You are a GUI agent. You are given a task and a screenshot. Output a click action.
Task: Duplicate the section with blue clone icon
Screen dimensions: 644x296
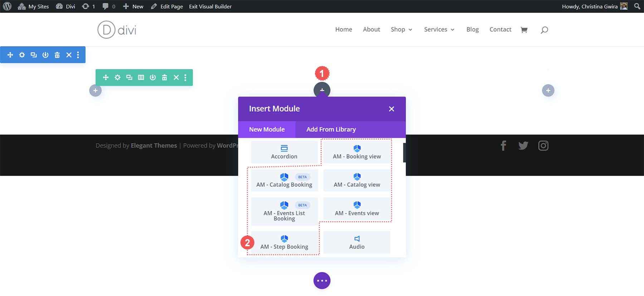point(34,55)
